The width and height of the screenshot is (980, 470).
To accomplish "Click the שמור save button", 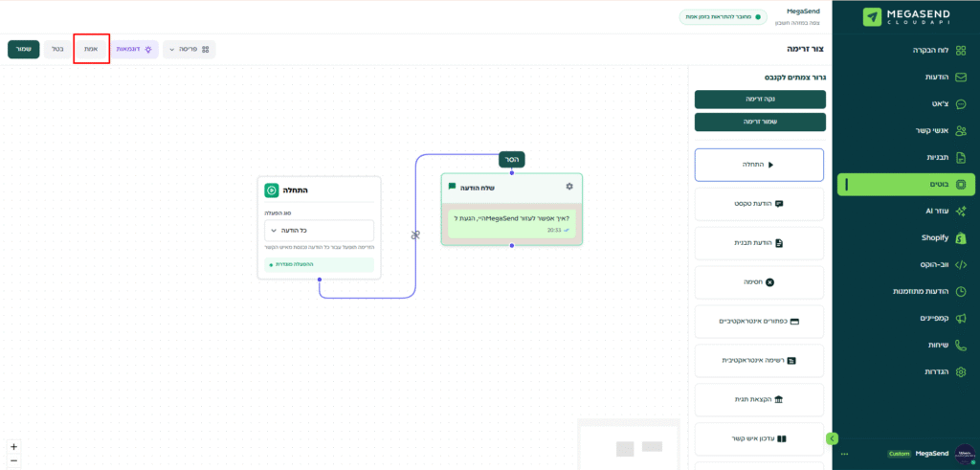I will 23,49.
